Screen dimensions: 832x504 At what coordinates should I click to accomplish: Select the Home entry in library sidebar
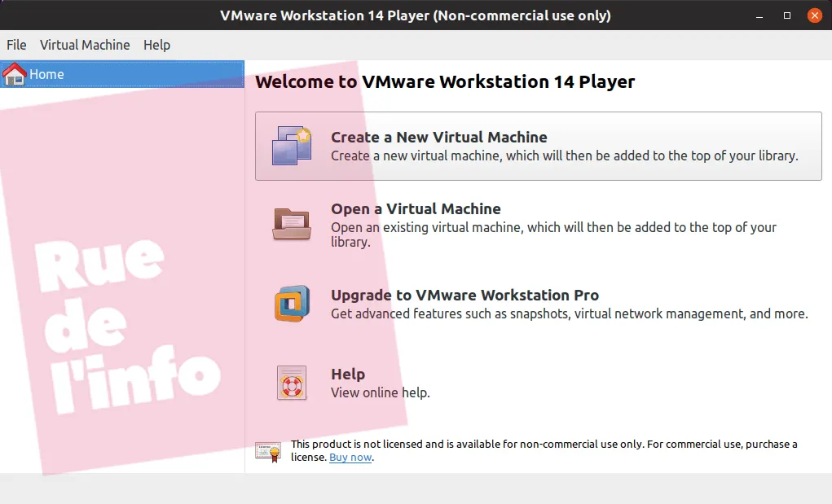click(x=122, y=74)
